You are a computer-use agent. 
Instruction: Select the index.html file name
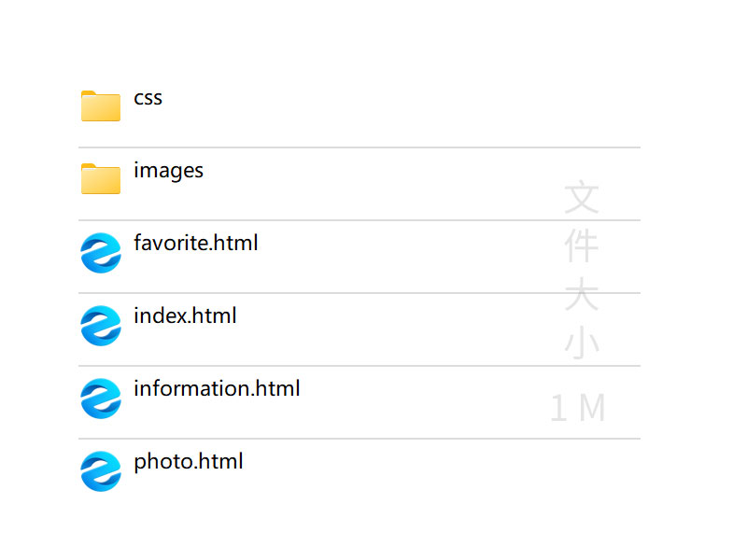pyautogui.click(x=185, y=316)
